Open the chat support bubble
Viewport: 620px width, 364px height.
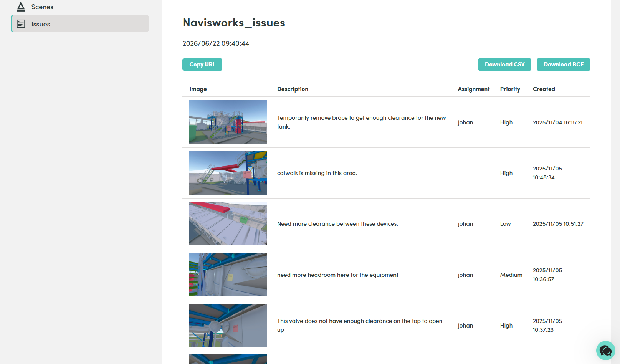click(605, 351)
